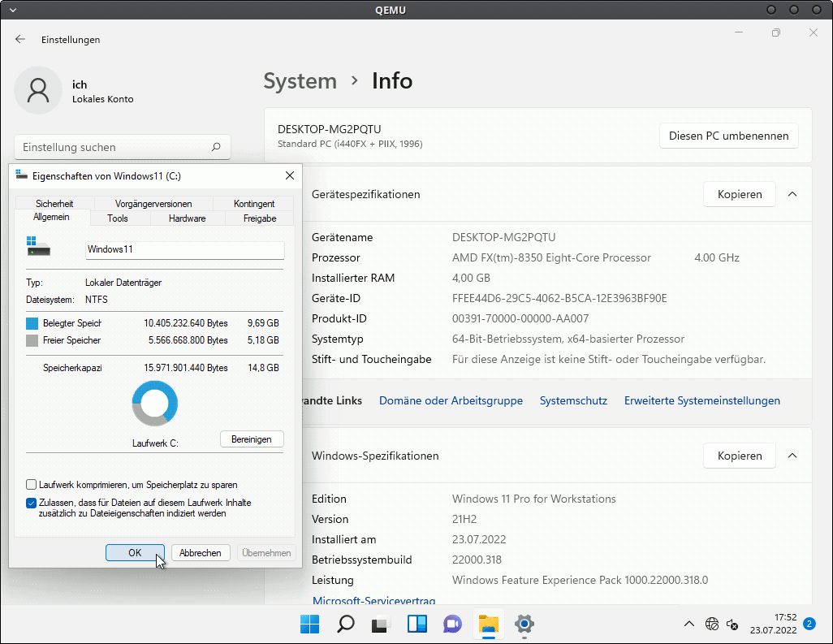This screenshot has width=833, height=644.
Task: Click the Betriebssystembuild value 22000.318
Action: pos(477,560)
